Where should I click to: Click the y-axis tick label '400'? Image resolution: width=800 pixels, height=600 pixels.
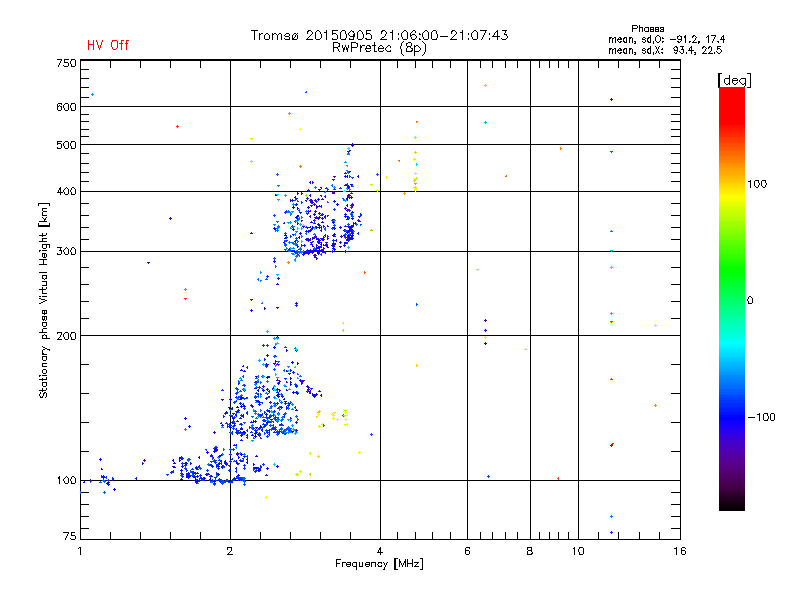66,191
